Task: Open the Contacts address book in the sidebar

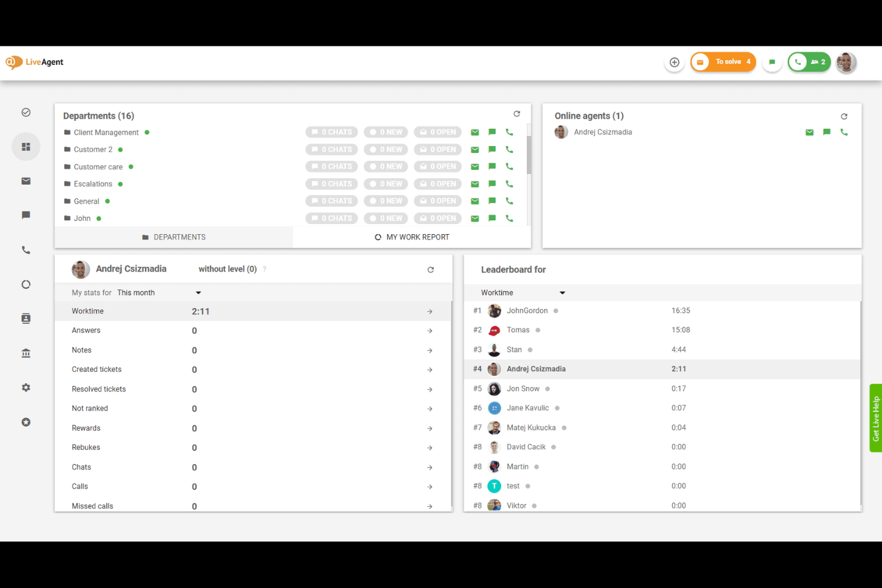Action: (x=26, y=318)
